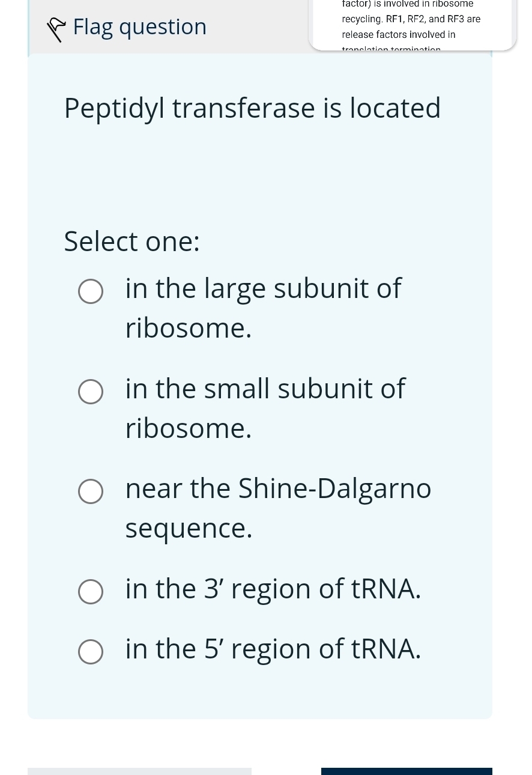Image resolution: width=532 pixels, height=775 pixels.
Task: Click the flag icon beside Flag question
Action: click(x=56, y=28)
